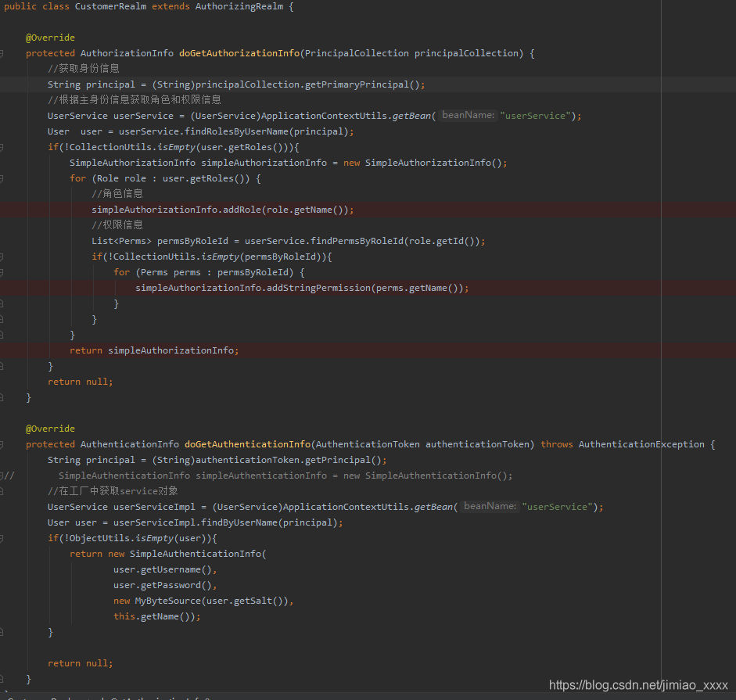Click the addStringPermission method call
Viewport: 736px width, 700px height.
(x=318, y=288)
